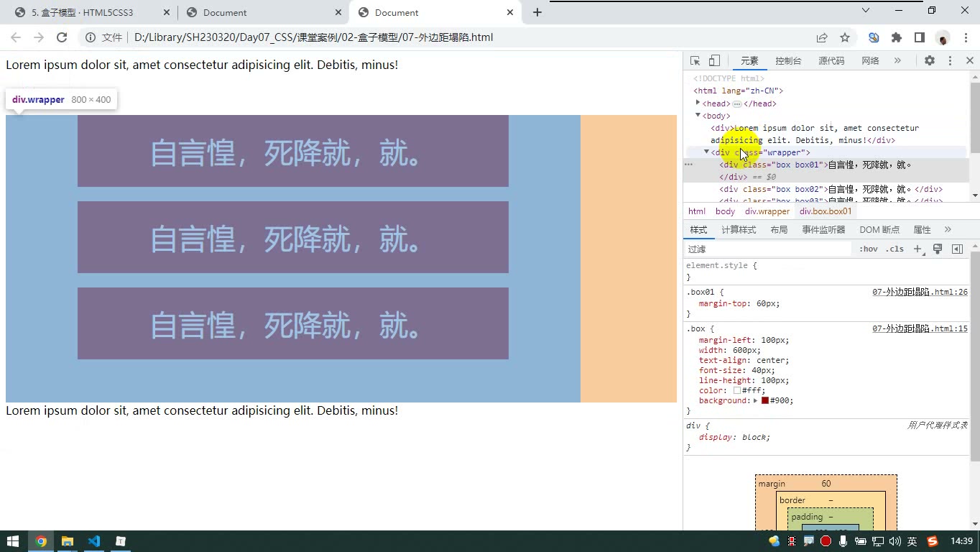Expand the head element node
The width and height of the screenshot is (980, 552).
698,103
